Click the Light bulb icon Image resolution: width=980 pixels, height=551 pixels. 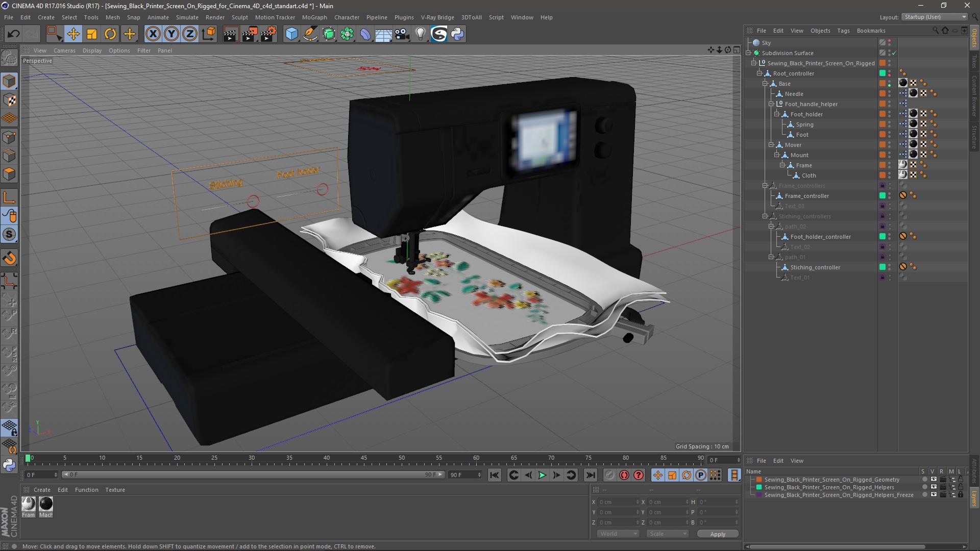[x=420, y=34]
